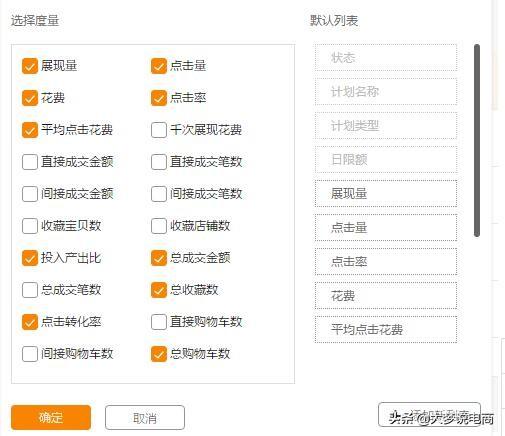Click the 确定 confirm button
This screenshot has width=505, height=436.
(51, 417)
